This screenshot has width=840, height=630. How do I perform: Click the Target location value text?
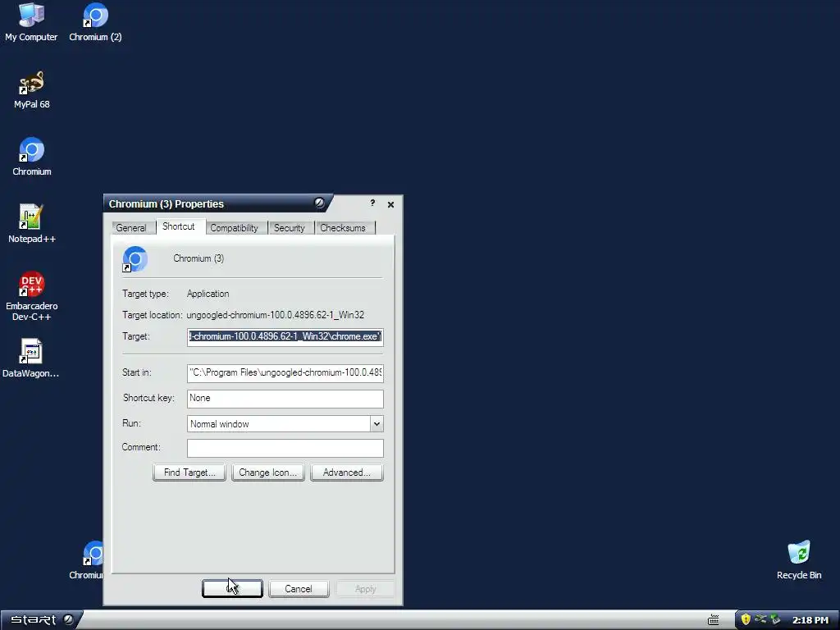click(x=276, y=315)
